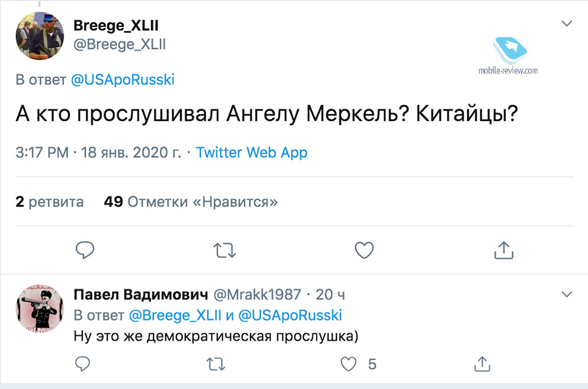Click @Breege_XLII mention in the reply
Screen dimensions: 588x389
[x=175, y=315]
